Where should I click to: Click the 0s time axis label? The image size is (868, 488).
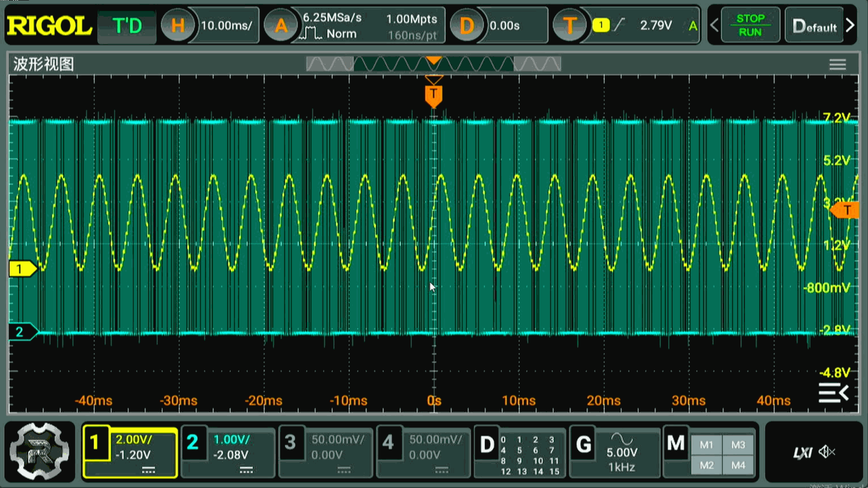pyautogui.click(x=434, y=401)
